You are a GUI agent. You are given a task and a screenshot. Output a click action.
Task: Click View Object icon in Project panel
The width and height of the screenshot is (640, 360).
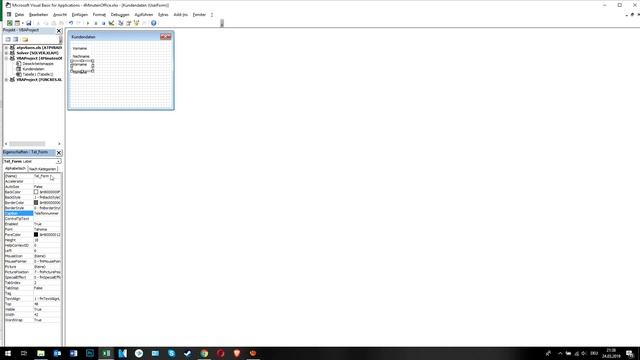pyautogui.click(x=16, y=40)
